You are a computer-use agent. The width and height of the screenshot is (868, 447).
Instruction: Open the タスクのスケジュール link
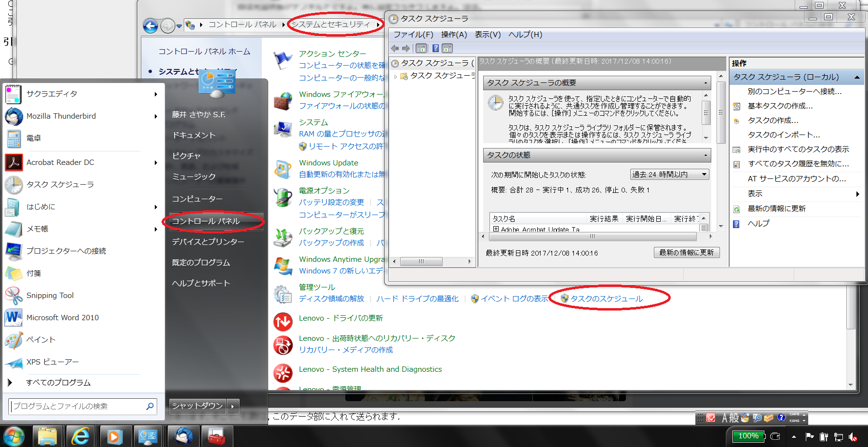(x=606, y=299)
